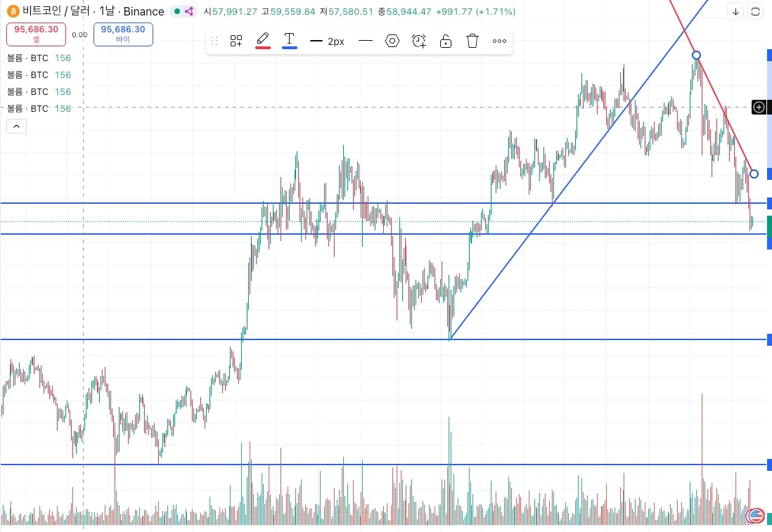The image size is (772, 532).
Task: Click the high price value 59,559.84
Action: tap(293, 11)
